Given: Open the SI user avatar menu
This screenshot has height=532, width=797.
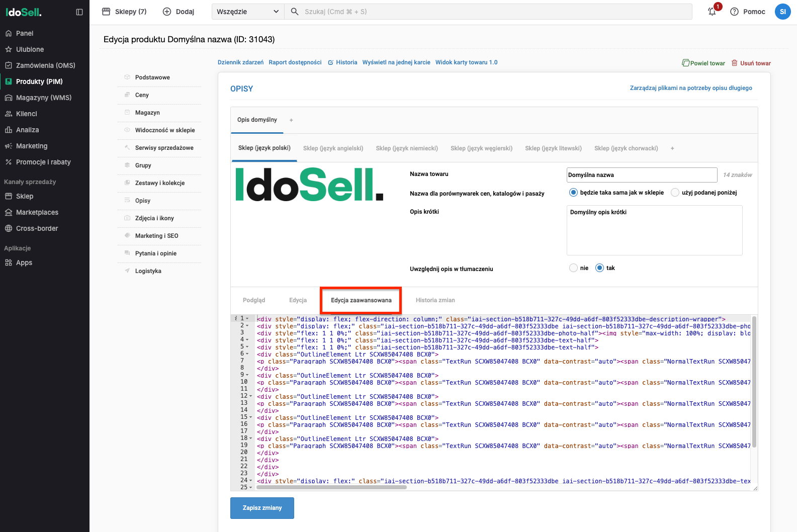Looking at the screenshot, I should 782,12.
